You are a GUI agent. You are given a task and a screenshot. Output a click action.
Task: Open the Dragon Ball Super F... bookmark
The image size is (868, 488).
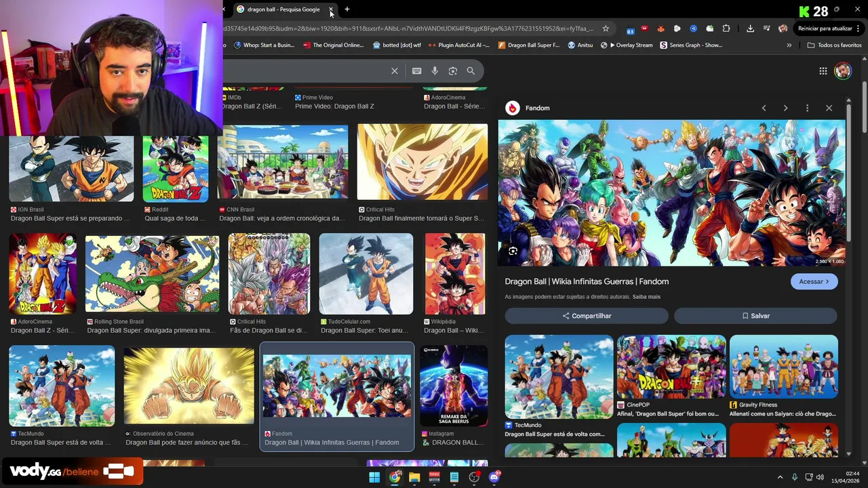(x=529, y=45)
